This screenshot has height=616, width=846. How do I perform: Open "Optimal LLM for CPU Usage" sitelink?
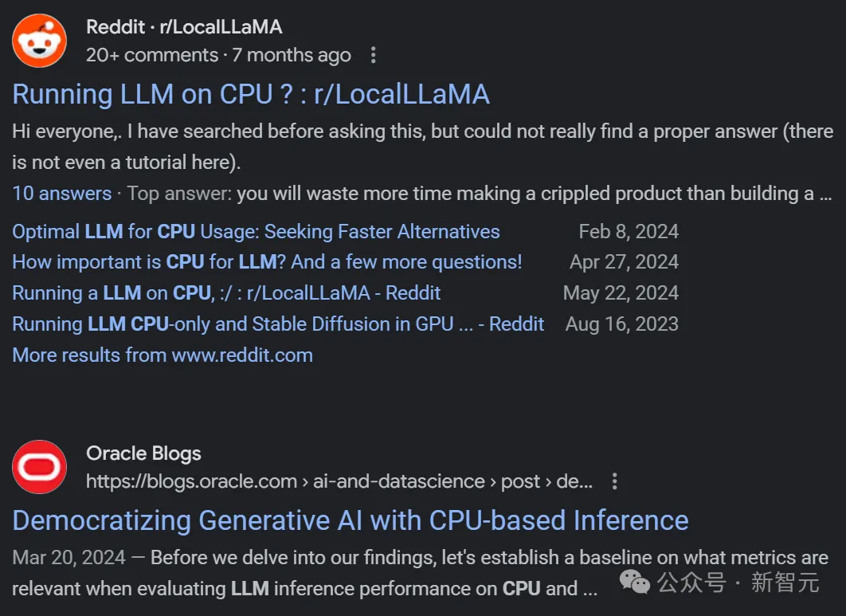[x=256, y=232]
